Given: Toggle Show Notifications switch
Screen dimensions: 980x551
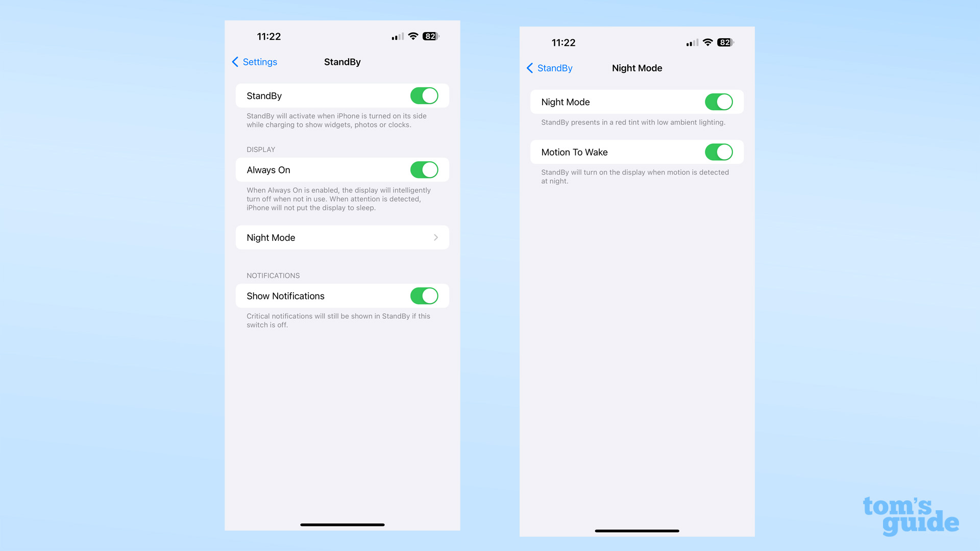Looking at the screenshot, I should (x=424, y=296).
